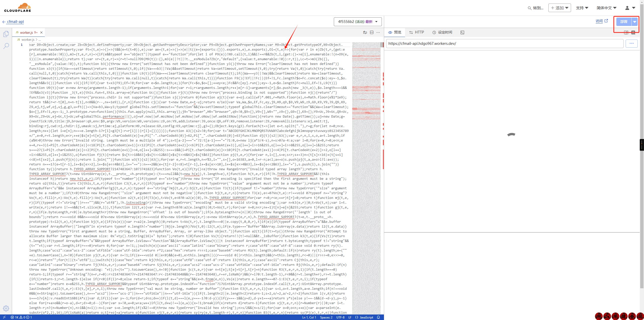The width and height of the screenshot is (644, 320).
Task: Click line number 1 in the gutter
Action: 22,45
